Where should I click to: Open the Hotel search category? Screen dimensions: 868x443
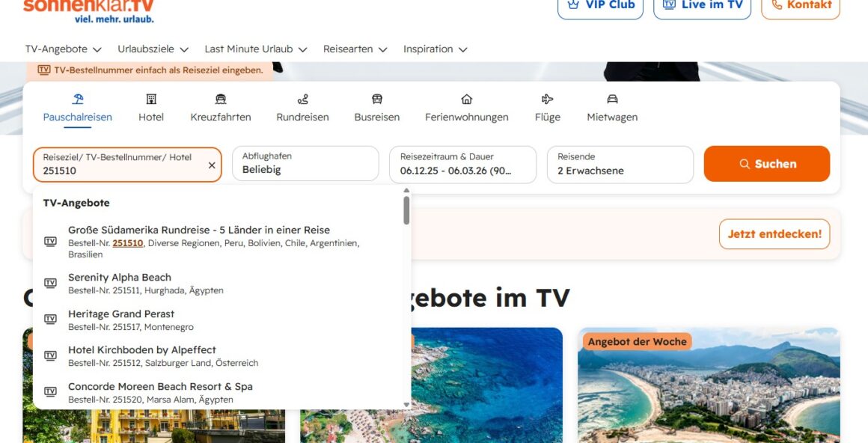pyautogui.click(x=151, y=98)
